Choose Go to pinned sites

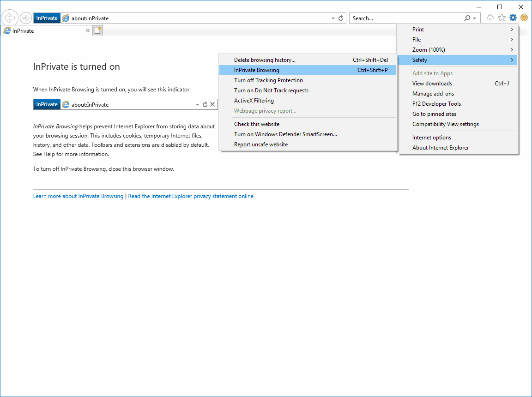click(457, 114)
